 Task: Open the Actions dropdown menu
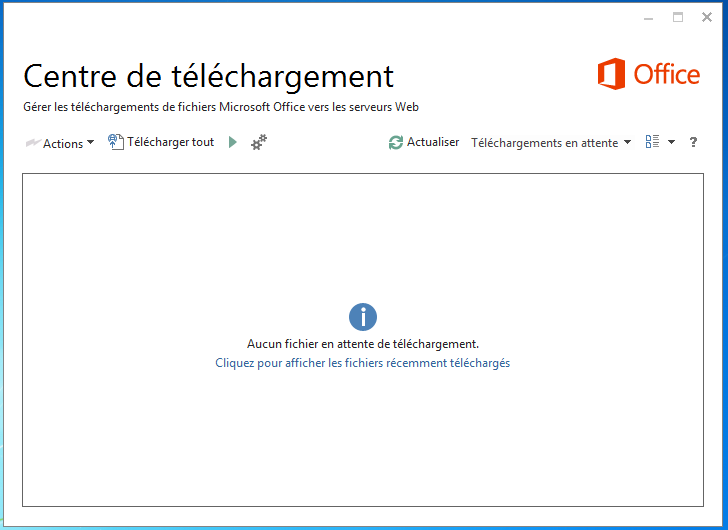coord(60,143)
